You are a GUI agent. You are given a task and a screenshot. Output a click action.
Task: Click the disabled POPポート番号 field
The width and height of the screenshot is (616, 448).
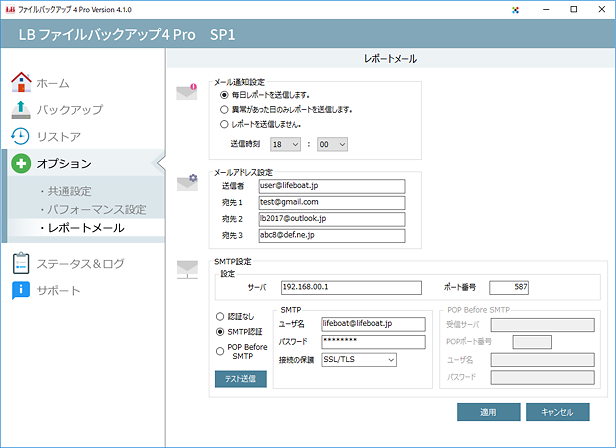click(532, 342)
